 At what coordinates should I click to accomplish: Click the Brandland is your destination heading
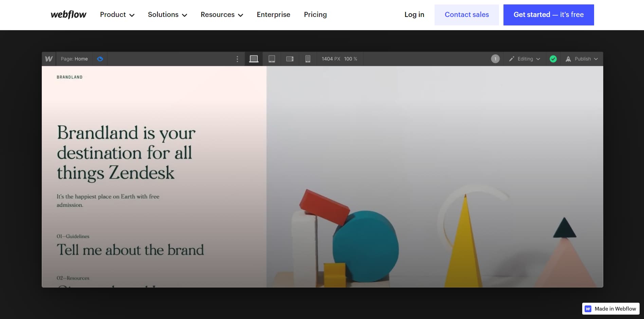click(x=126, y=153)
